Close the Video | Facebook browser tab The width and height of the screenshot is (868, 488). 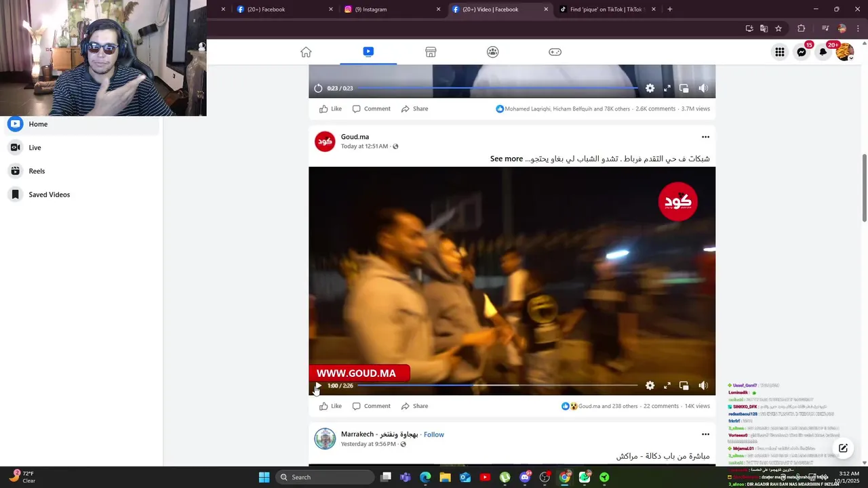[x=546, y=9]
